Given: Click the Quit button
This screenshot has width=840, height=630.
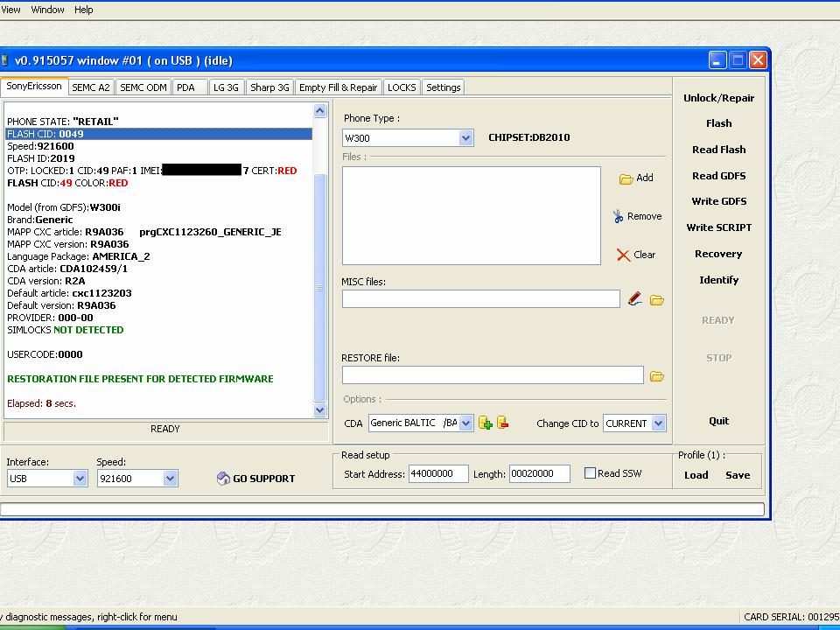Looking at the screenshot, I should coord(718,421).
